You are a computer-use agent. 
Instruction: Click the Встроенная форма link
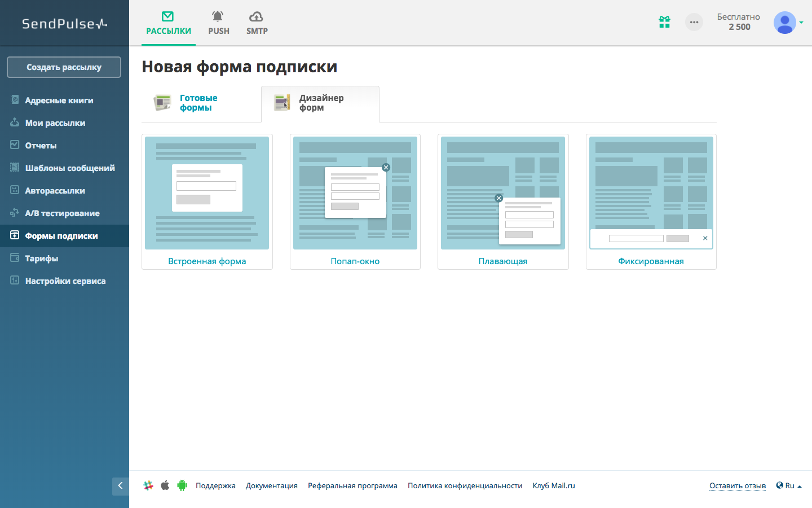point(207,261)
